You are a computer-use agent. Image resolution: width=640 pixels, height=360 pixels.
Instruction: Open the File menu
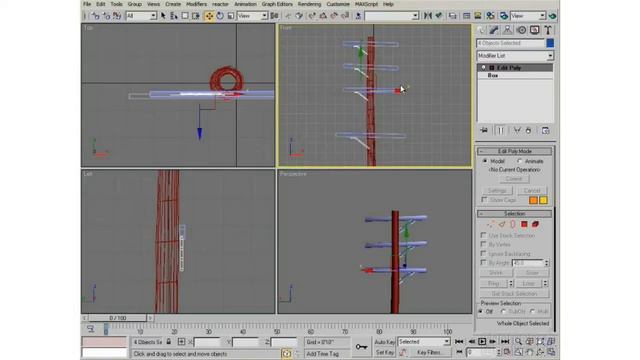[87, 4]
